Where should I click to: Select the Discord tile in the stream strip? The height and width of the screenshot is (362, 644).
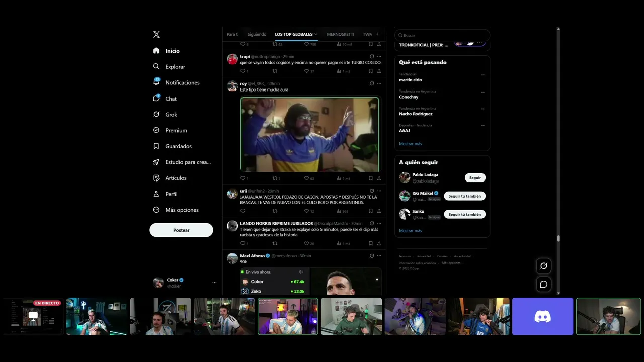click(542, 316)
